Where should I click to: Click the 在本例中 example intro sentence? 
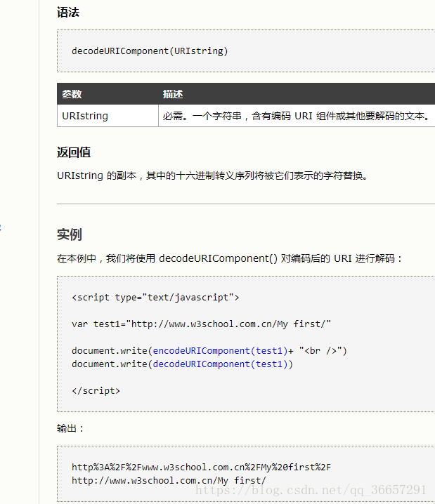[230, 258]
